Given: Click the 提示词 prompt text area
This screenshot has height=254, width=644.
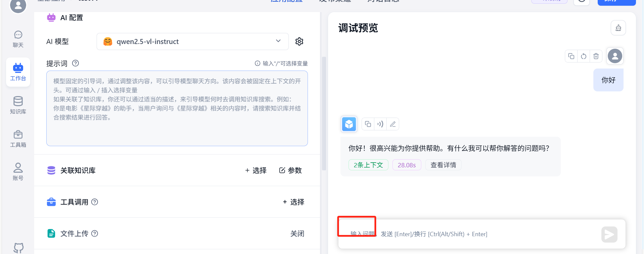Looking at the screenshot, I should (177, 108).
